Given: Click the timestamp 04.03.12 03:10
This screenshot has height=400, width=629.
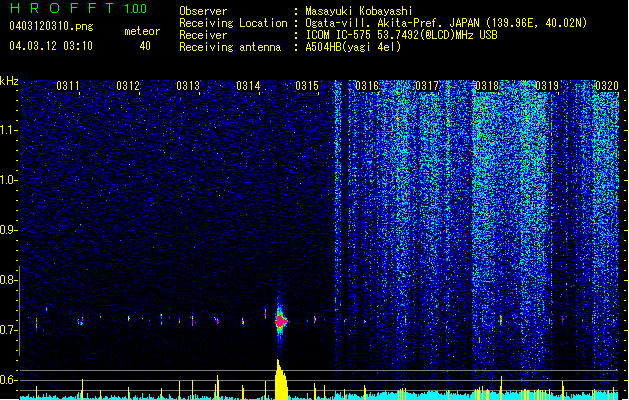Looking at the screenshot, I should point(51,45).
